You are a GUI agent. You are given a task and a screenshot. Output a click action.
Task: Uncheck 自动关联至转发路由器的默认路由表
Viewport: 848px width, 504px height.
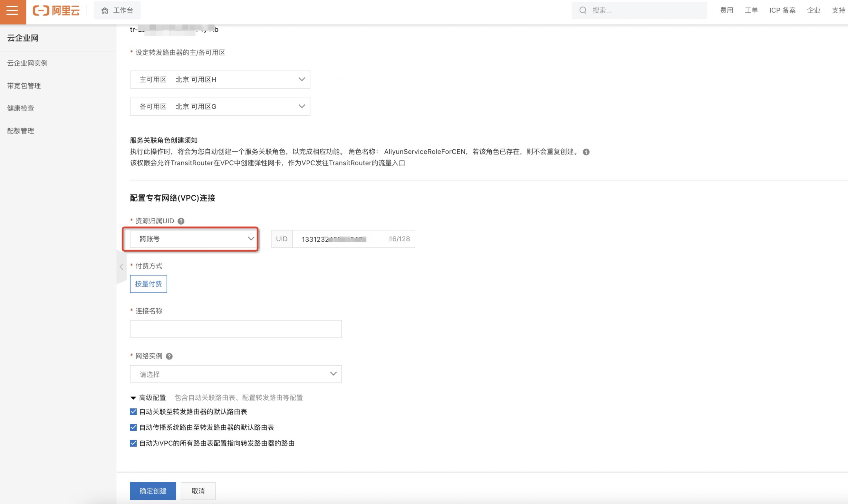[x=133, y=412]
